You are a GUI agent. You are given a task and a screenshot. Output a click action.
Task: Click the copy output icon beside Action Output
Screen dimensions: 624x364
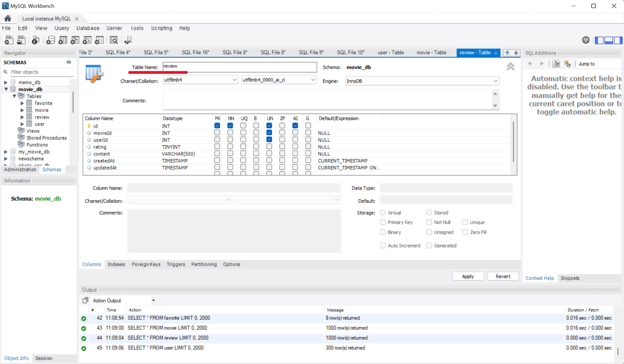85,300
